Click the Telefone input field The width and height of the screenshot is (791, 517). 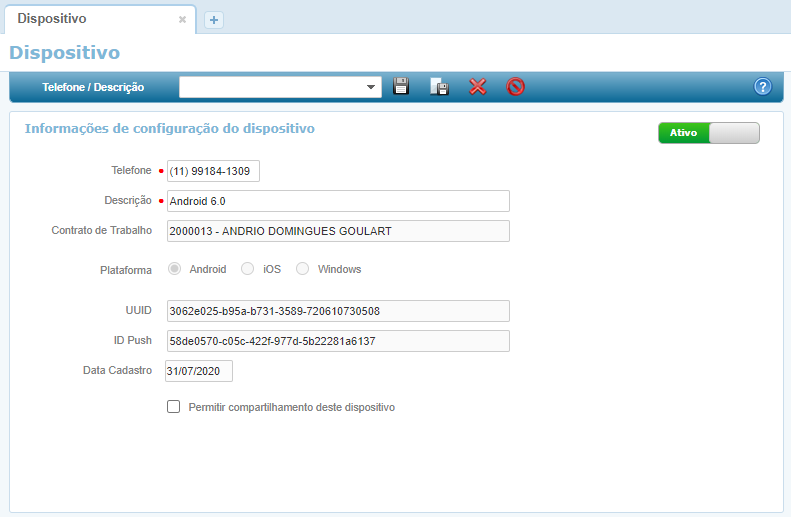coord(213,171)
